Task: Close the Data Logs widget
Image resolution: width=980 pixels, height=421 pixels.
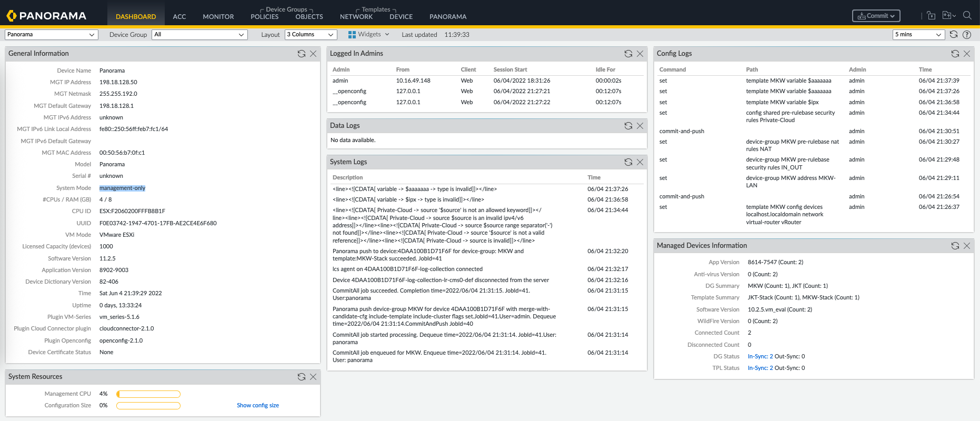Action: pos(640,126)
